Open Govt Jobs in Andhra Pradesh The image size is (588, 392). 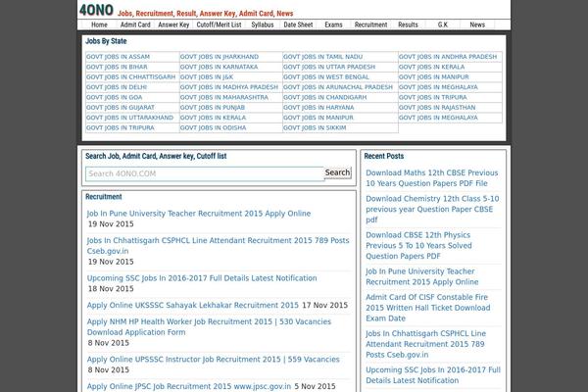click(448, 57)
